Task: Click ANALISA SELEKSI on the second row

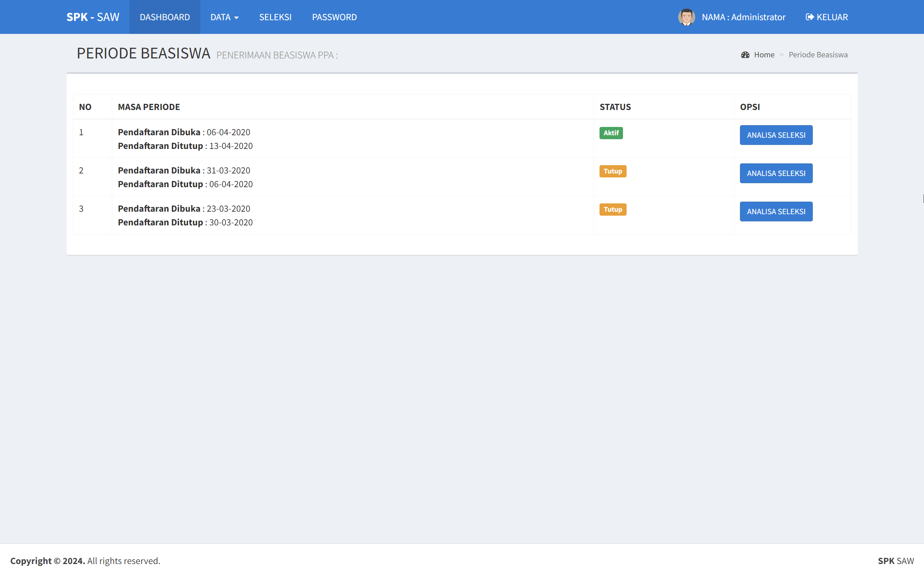Action: coord(776,173)
